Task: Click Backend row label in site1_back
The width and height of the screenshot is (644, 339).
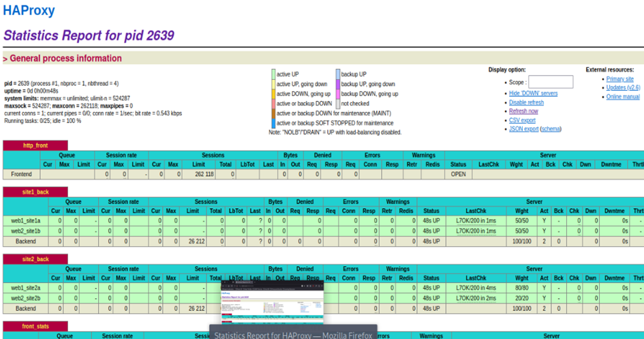Action: point(25,241)
